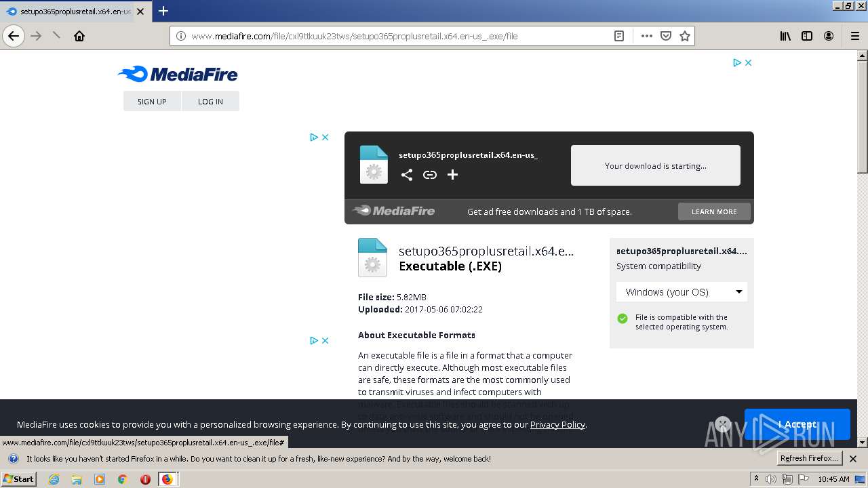Image resolution: width=868 pixels, height=488 pixels.
Task: Bookmark this page with the star
Action: pos(685,36)
